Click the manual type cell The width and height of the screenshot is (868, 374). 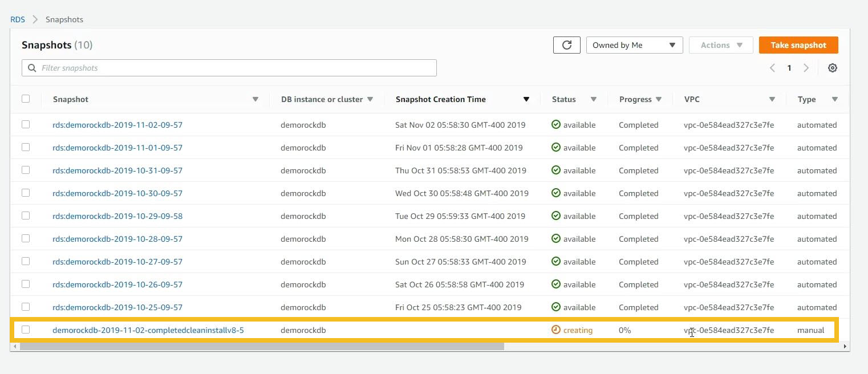click(x=810, y=330)
